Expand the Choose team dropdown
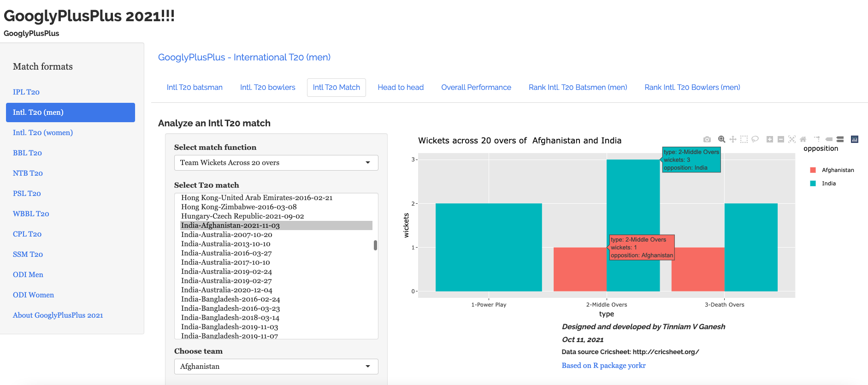This screenshot has height=385, width=868. 276,367
